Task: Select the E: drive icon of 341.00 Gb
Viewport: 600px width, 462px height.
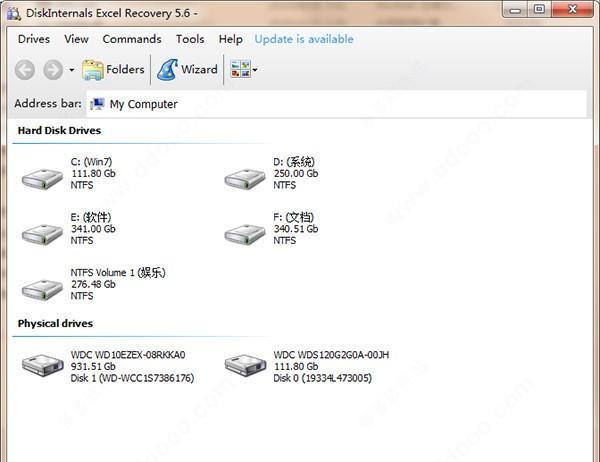Action: pyautogui.click(x=42, y=234)
